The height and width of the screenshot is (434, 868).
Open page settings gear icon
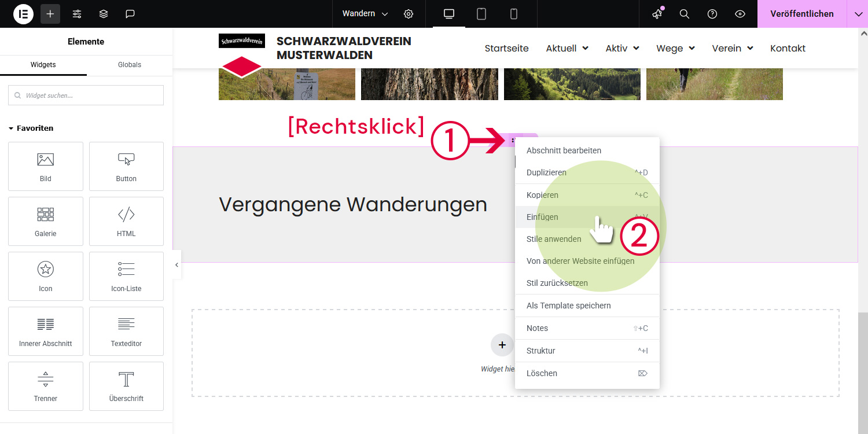409,14
